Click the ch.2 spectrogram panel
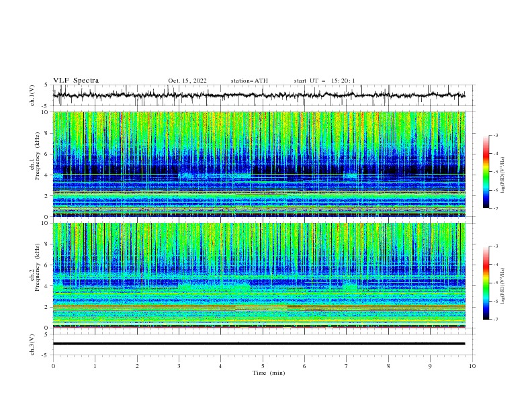 coord(259,275)
